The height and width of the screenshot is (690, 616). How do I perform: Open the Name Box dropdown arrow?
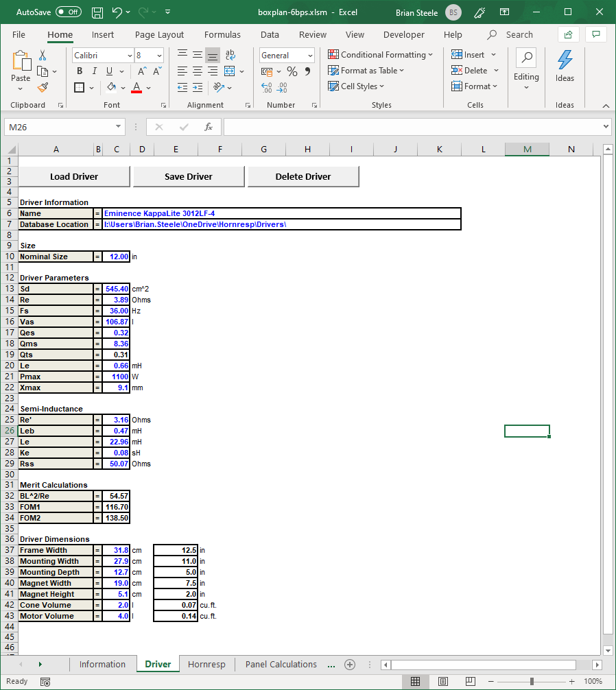119,127
